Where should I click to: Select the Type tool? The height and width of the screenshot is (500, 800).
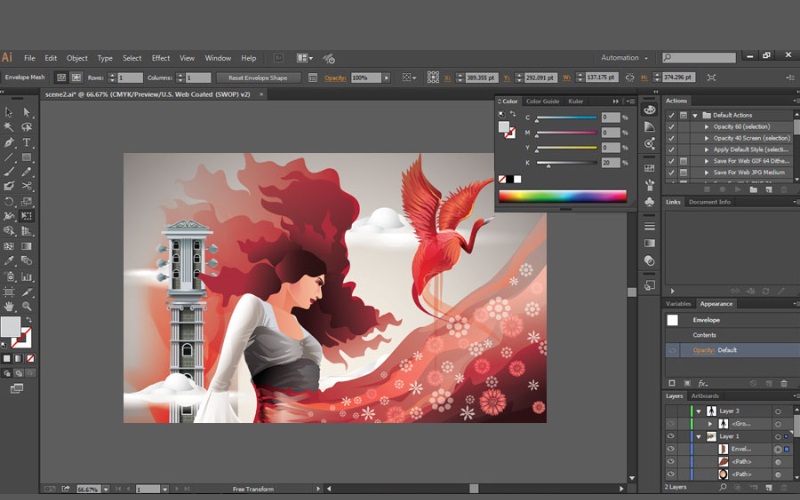click(27, 142)
